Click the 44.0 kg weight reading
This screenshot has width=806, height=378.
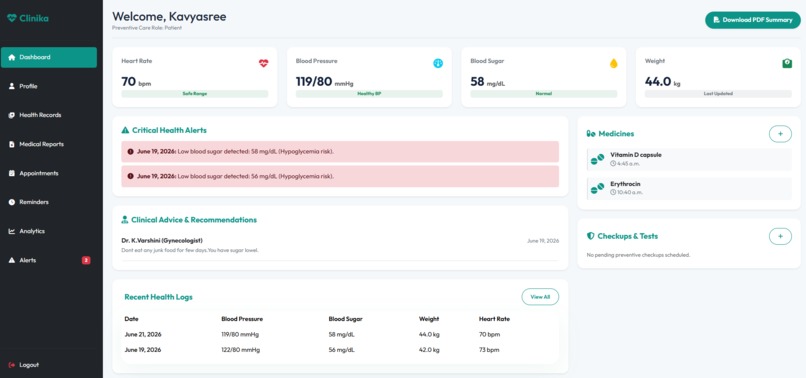coord(663,82)
